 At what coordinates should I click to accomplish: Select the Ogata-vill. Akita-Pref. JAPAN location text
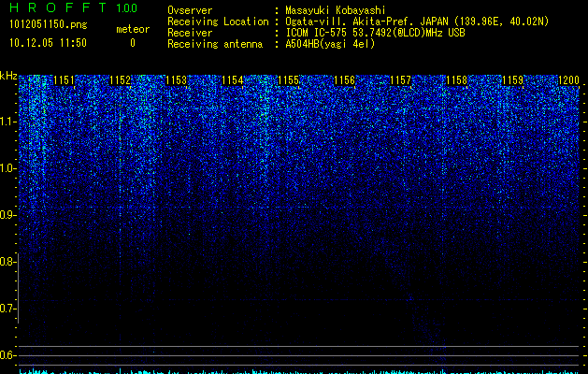click(x=417, y=22)
